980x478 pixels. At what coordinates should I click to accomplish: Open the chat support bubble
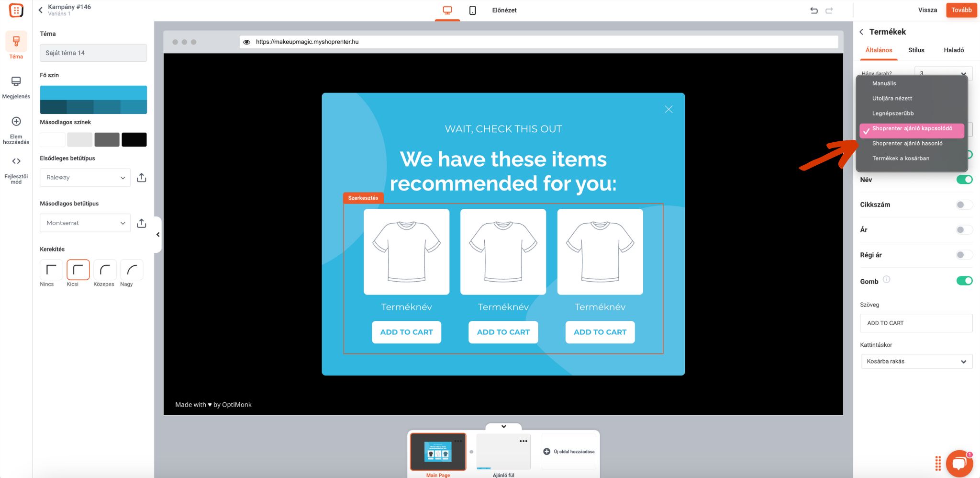[959, 463]
